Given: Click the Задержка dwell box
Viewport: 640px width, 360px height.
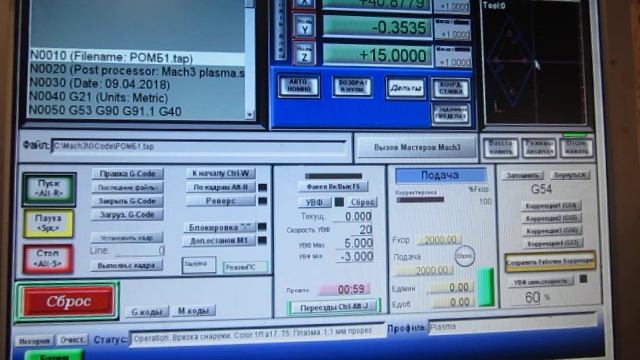Looking at the screenshot, I should tap(199, 265).
